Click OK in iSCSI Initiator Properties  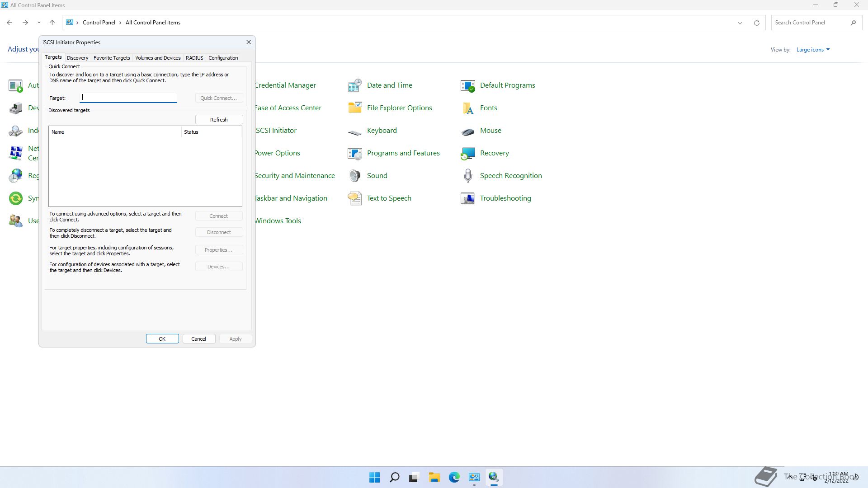162,339
